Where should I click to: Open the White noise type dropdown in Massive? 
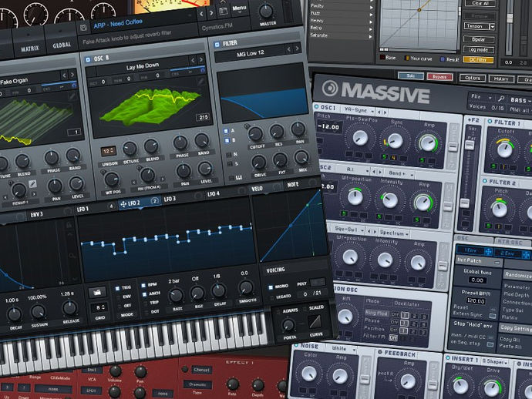(x=342, y=348)
